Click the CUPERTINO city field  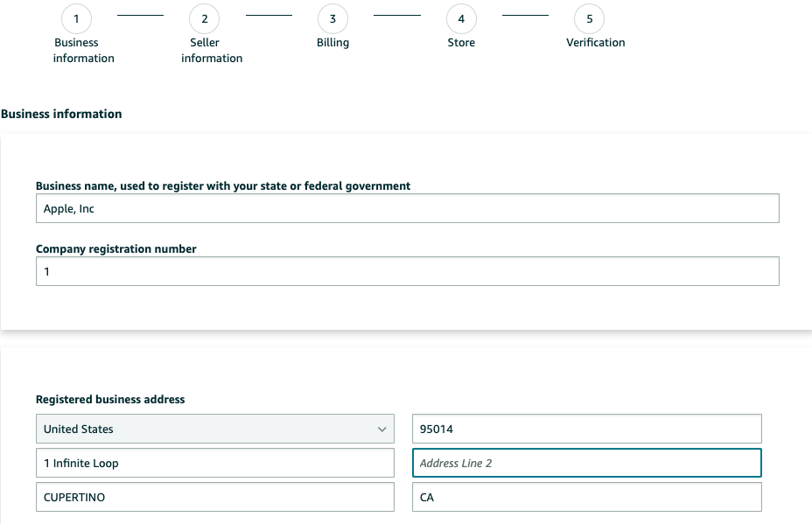coord(215,497)
